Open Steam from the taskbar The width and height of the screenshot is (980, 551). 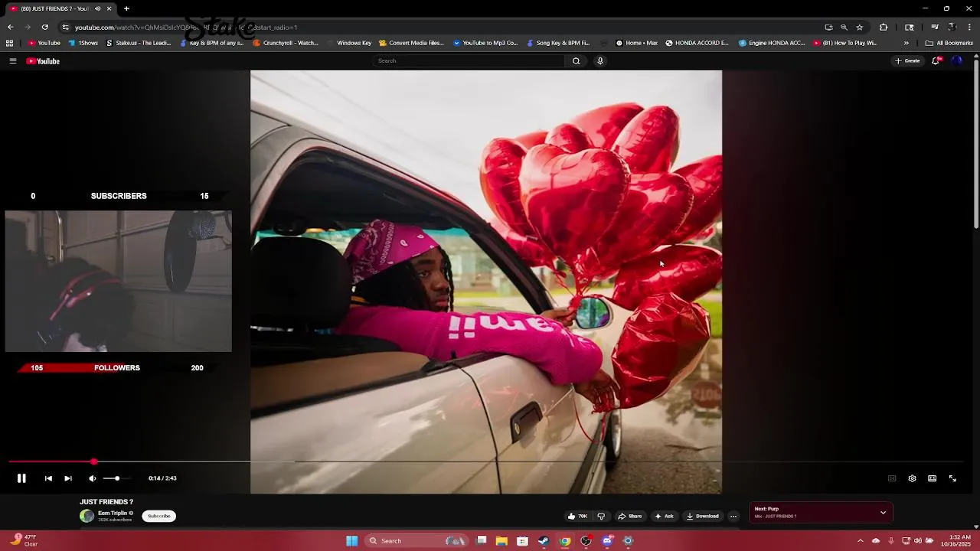(x=544, y=541)
